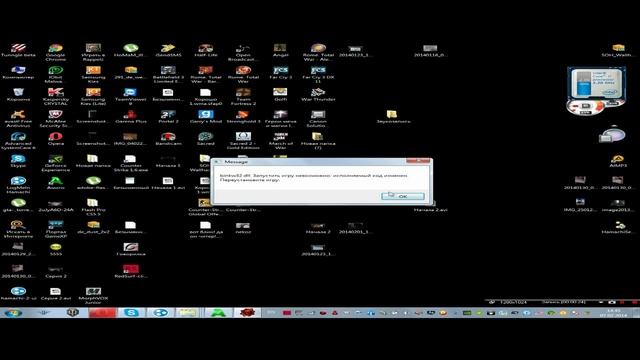Open the March of War shortcut

(280, 141)
